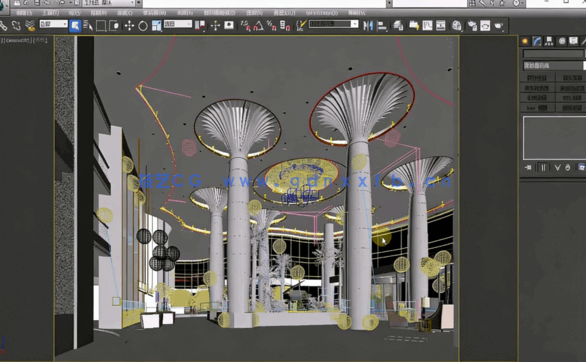Open the Rendered Frame Window
586x362 pixels.
coord(485,25)
